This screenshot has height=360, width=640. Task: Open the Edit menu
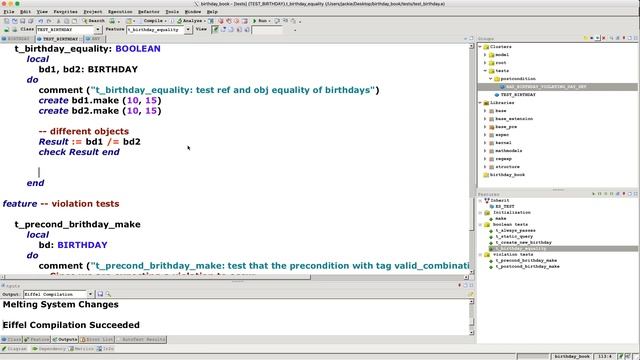25,12
